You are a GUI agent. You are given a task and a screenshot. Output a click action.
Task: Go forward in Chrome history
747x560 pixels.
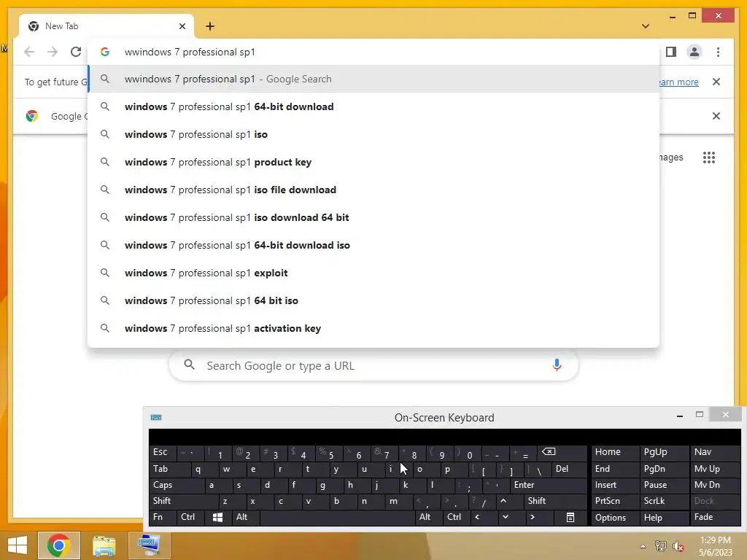point(53,52)
